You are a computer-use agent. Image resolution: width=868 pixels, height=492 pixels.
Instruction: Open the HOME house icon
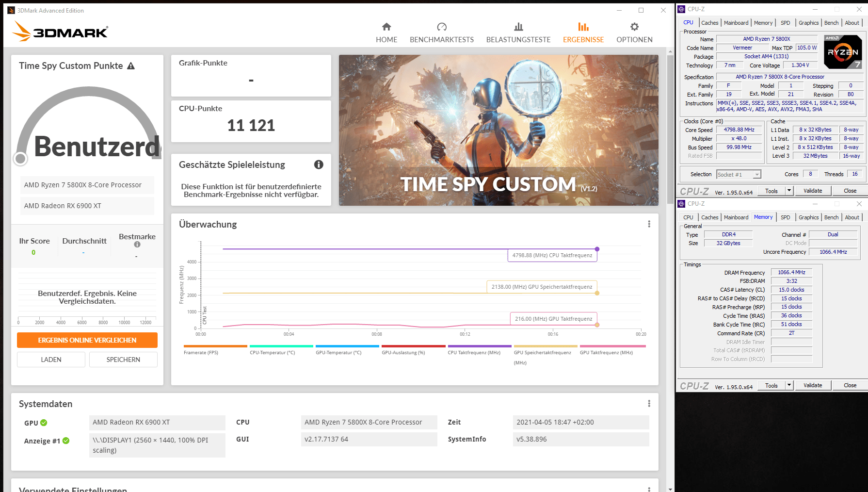(x=386, y=27)
